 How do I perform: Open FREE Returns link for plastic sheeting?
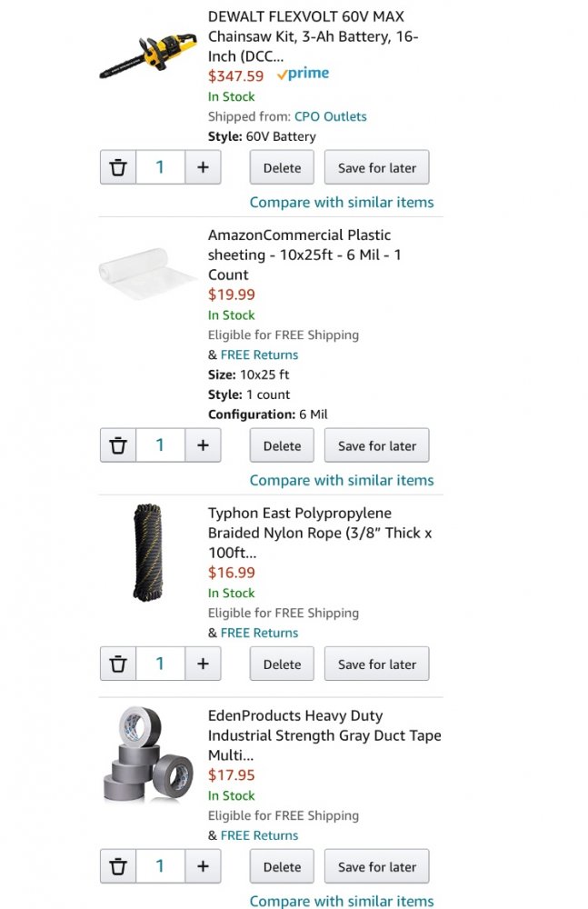(x=259, y=355)
